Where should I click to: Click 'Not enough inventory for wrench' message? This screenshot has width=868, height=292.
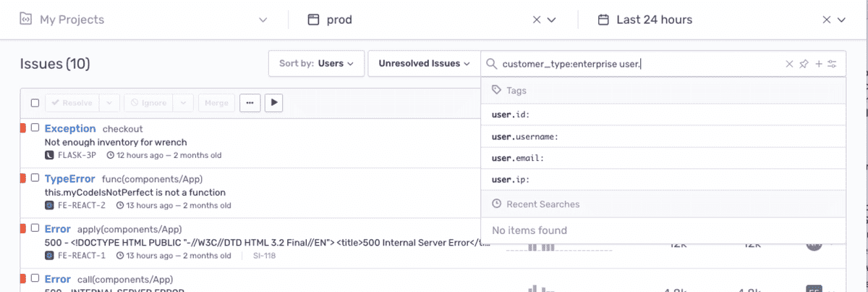tap(116, 142)
